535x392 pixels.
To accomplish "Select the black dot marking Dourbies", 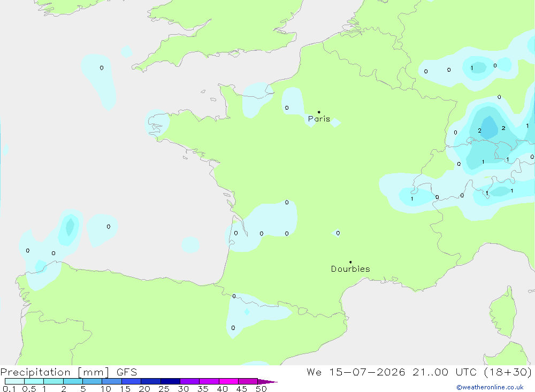I will pos(350,262).
